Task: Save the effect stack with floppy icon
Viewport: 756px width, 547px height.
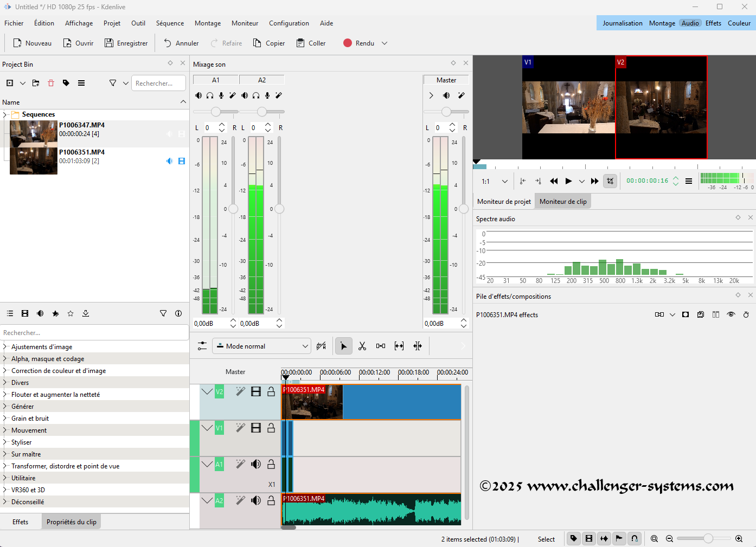Action: [x=701, y=314]
